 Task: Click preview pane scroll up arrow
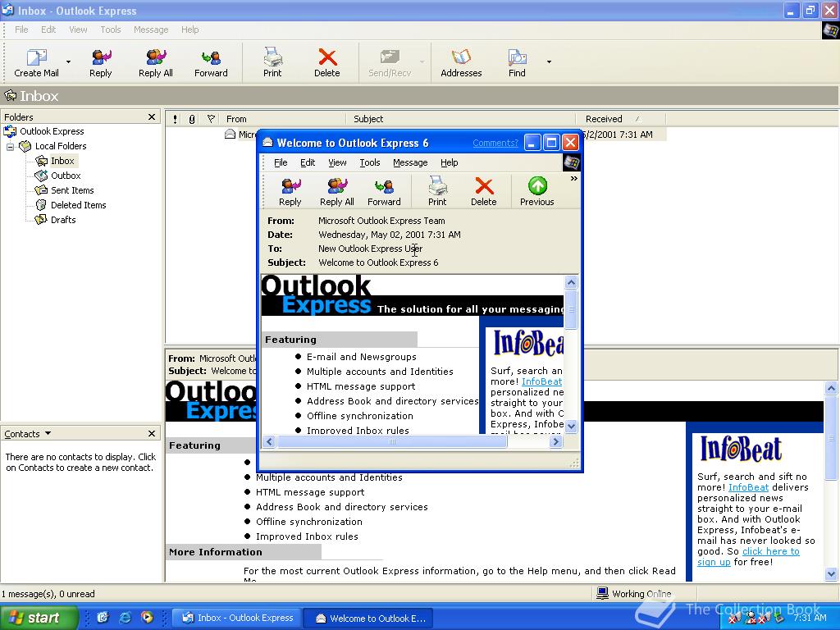[x=831, y=388]
